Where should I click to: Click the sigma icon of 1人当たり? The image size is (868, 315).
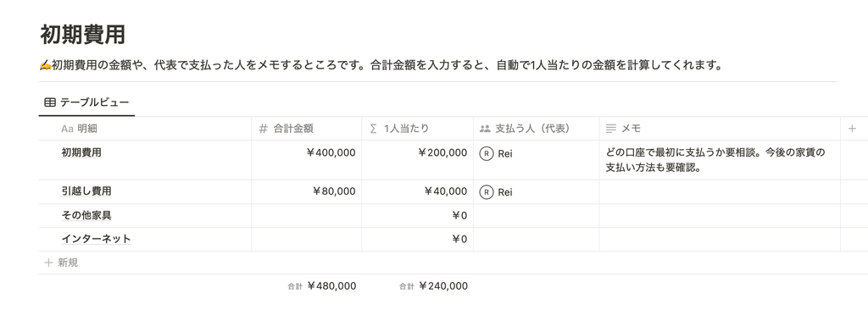(374, 129)
